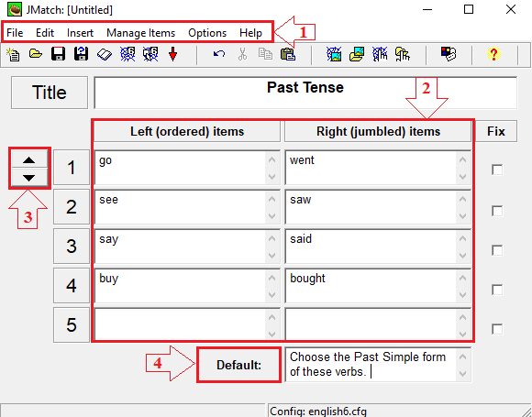Screen dimensions: 532x417
Task: Click the Open folder toolbar icon
Action: 36,54
